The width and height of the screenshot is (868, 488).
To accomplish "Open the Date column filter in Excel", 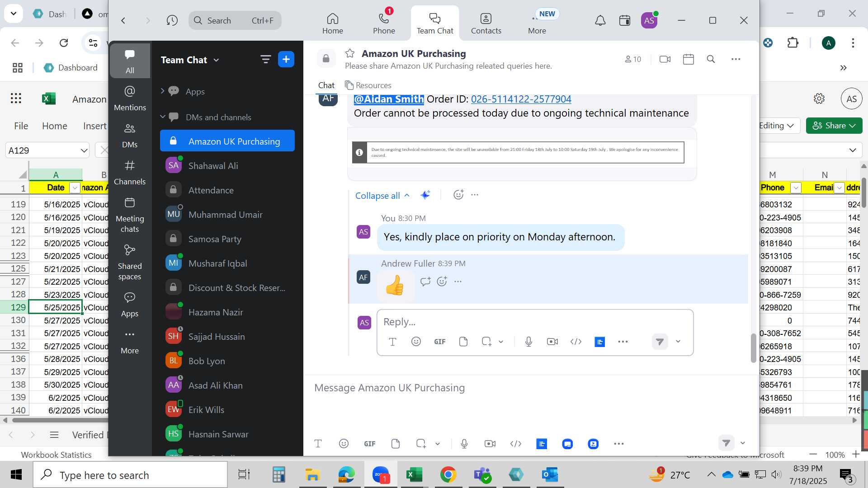I will (x=75, y=188).
